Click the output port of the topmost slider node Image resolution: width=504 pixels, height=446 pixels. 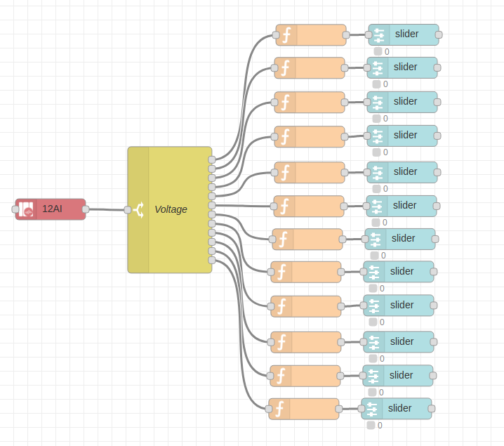[439, 34]
